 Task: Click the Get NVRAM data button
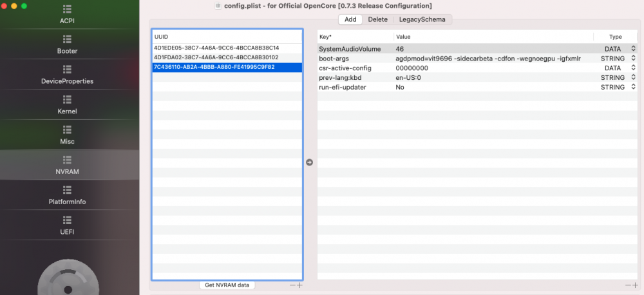tap(227, 285)
